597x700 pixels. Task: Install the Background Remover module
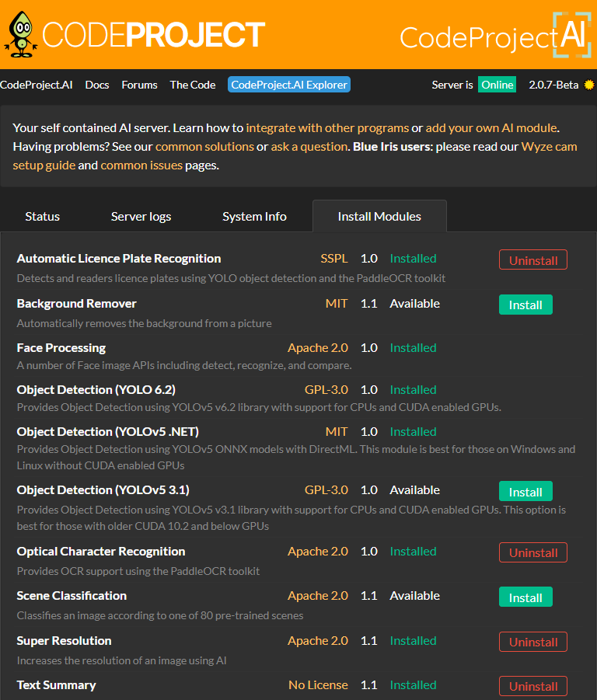pyautogui.click(x=525, y=305)
